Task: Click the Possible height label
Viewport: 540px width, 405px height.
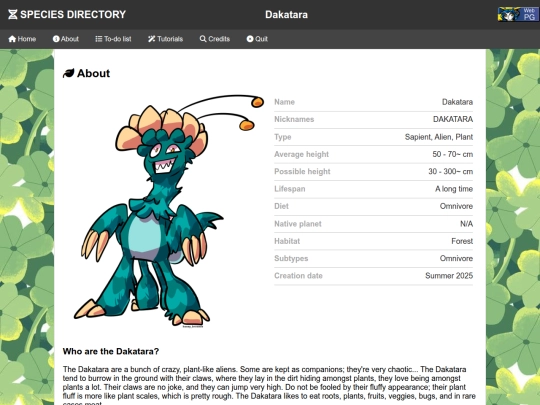Action: click(x=302, y=172)
